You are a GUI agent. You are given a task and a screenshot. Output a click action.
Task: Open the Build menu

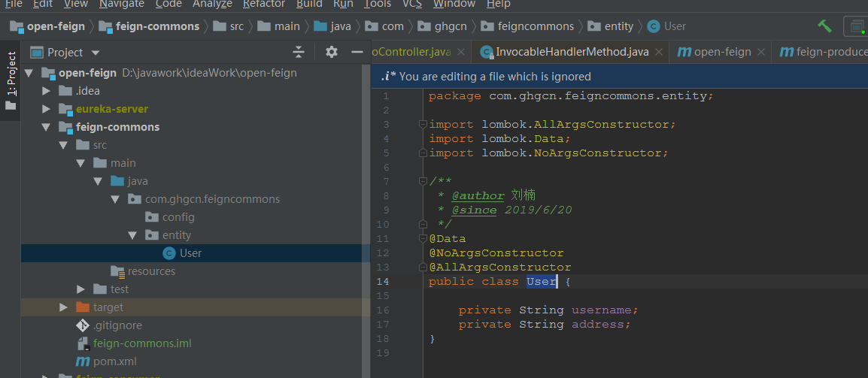(x=309, y=4)
